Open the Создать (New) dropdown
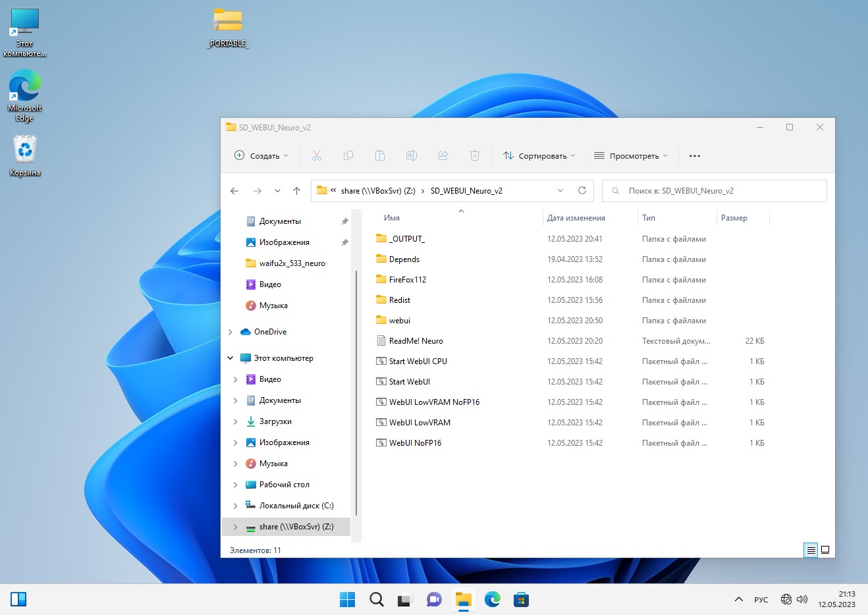Screen dimensions: 868x615 (x=261, y=156)
